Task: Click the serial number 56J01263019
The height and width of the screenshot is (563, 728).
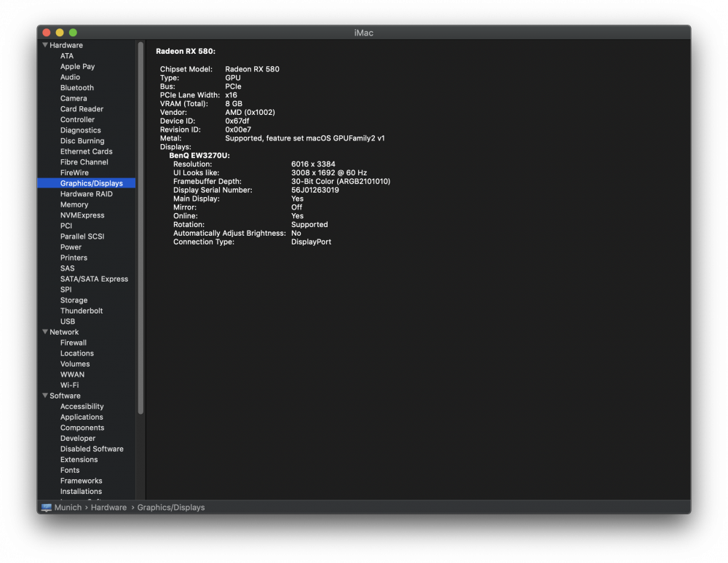Action: click(x=315, y=190)
